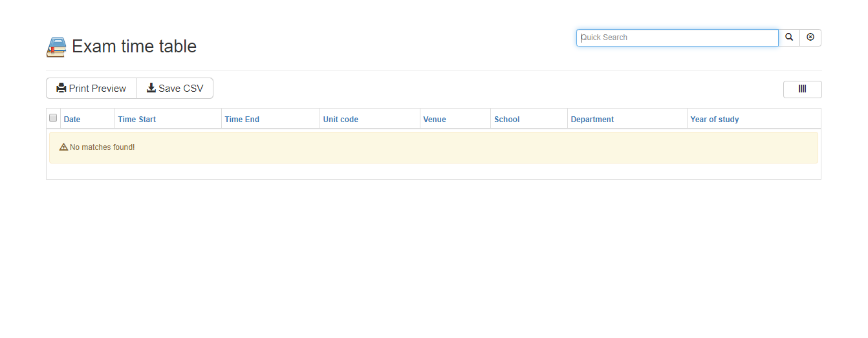The height and width of the screenshot is (338, 868).
Task: Tick the select-all checkbox in table header
Action: (x=53, y=118)
